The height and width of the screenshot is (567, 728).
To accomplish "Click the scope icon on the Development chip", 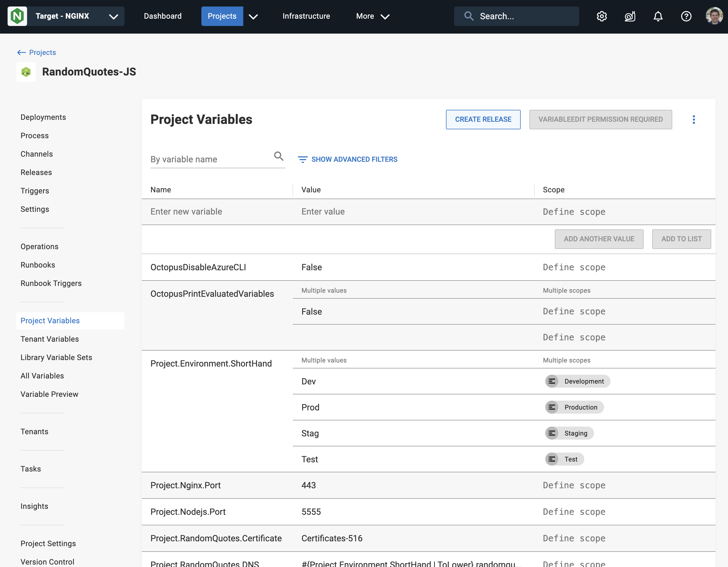I will click(552, 381).
